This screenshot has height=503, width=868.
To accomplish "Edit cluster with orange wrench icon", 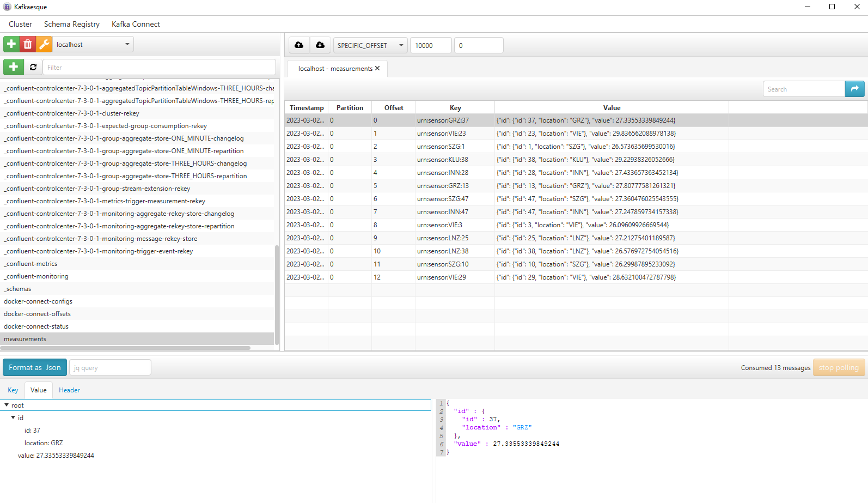I will coord(44,44).
